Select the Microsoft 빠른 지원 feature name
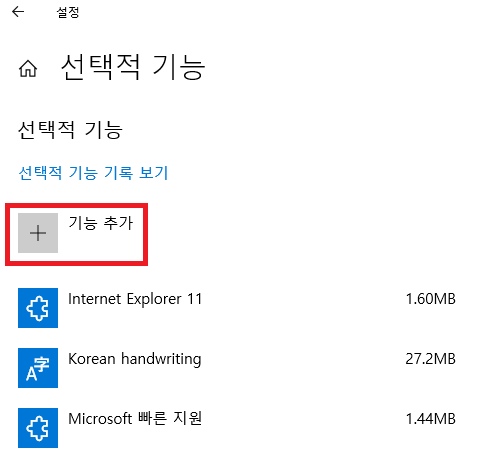This screenshot has width=484, height=458. tap(135, 419)
